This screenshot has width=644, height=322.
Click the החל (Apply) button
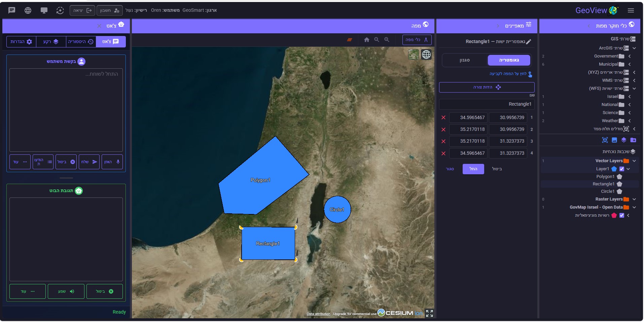click(473, 169)
